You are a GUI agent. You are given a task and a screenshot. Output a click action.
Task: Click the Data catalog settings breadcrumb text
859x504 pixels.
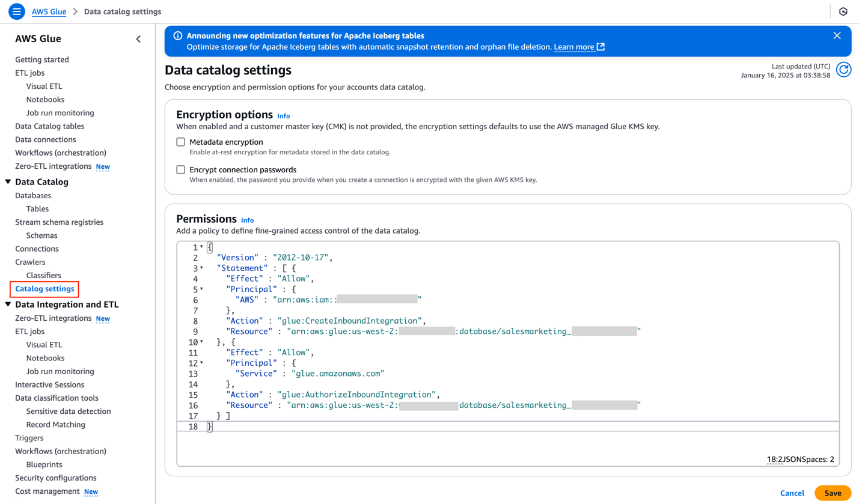click(x=123, y=11)
